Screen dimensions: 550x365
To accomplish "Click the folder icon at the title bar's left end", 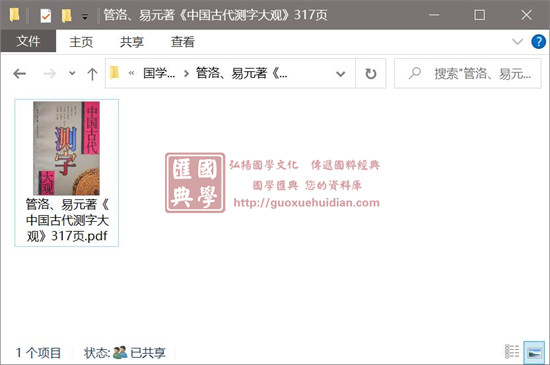I will (14, 15).
